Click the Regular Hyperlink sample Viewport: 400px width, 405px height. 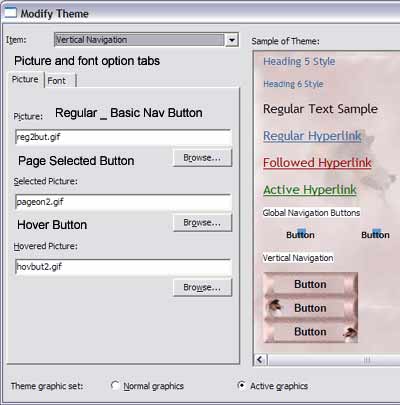coord(312,136)
